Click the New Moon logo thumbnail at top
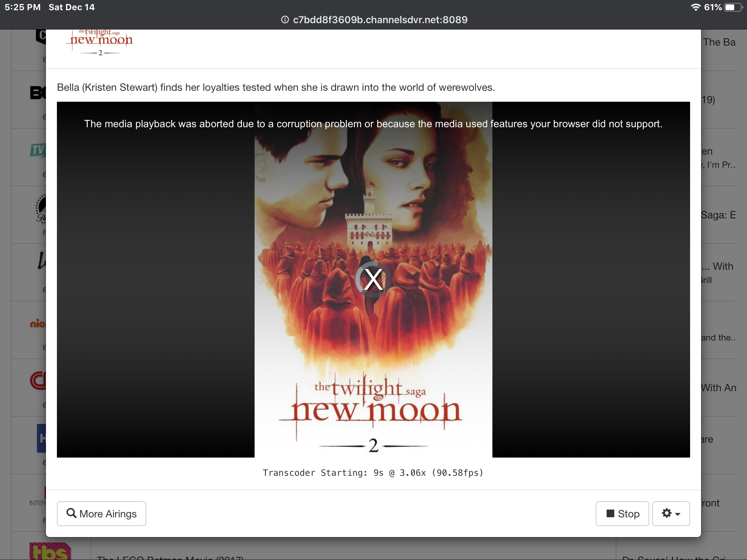The image size is (747, 560). [x=101, y=42]
